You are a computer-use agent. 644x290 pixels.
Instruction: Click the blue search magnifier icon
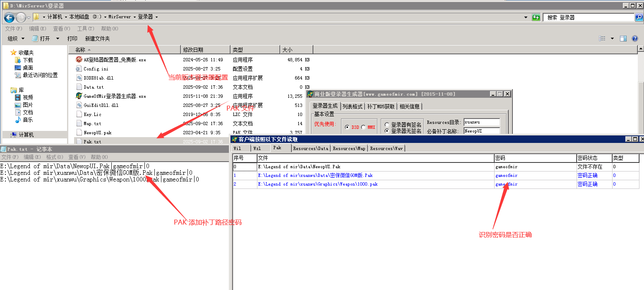click(639, 17)
